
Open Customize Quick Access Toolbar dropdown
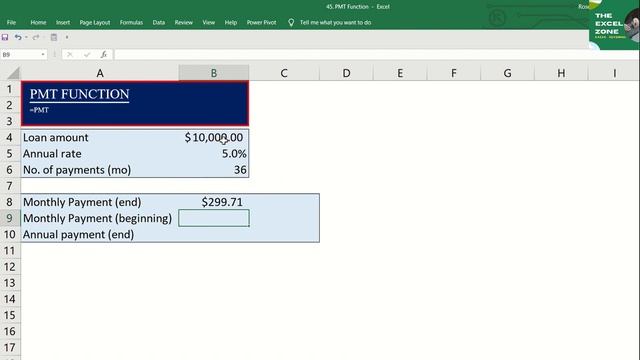(x=67, y=37)
